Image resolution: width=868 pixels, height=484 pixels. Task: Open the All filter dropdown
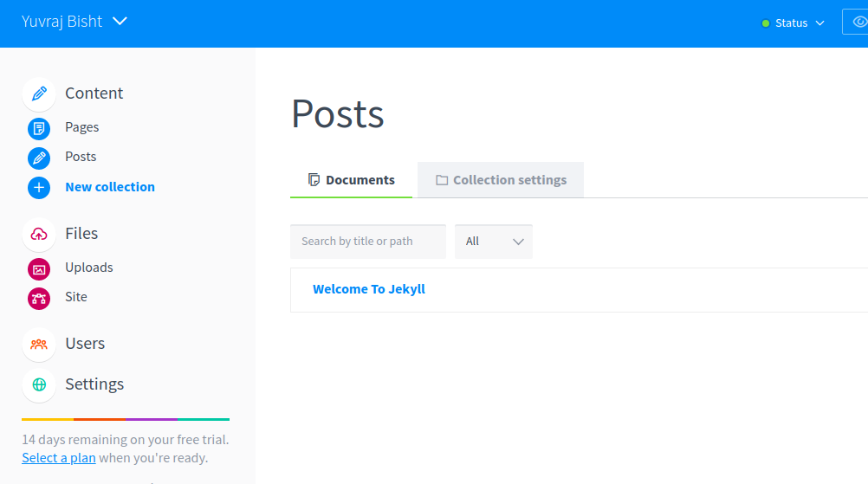pos(494,242)
